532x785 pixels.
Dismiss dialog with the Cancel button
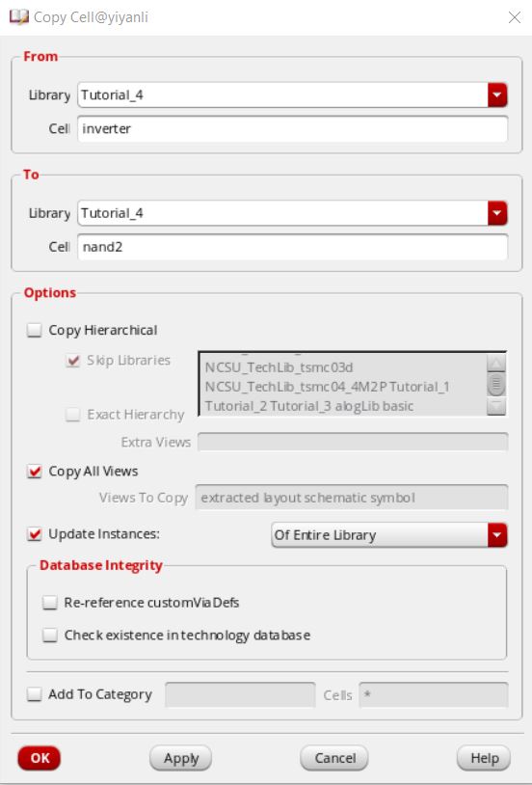(x=334, y=758)
